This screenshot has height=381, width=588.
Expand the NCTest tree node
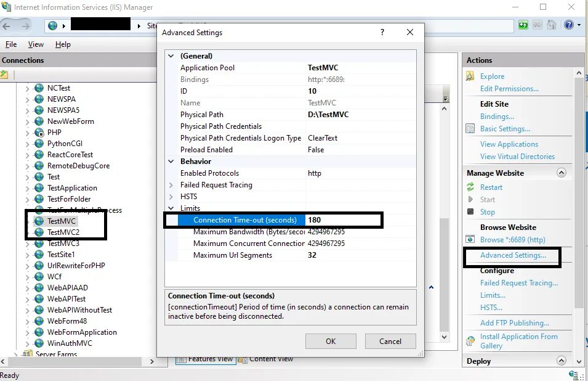point(27,89)
